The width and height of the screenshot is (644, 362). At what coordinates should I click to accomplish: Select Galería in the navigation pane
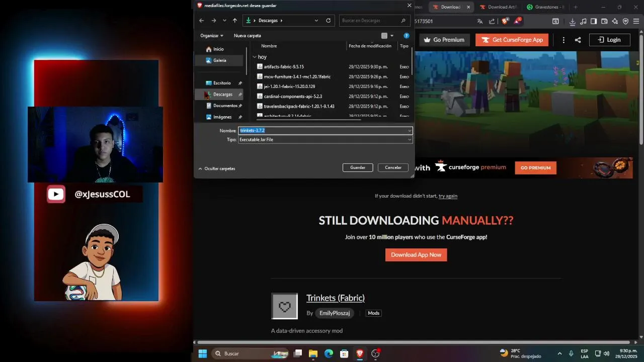coord(219,60)
